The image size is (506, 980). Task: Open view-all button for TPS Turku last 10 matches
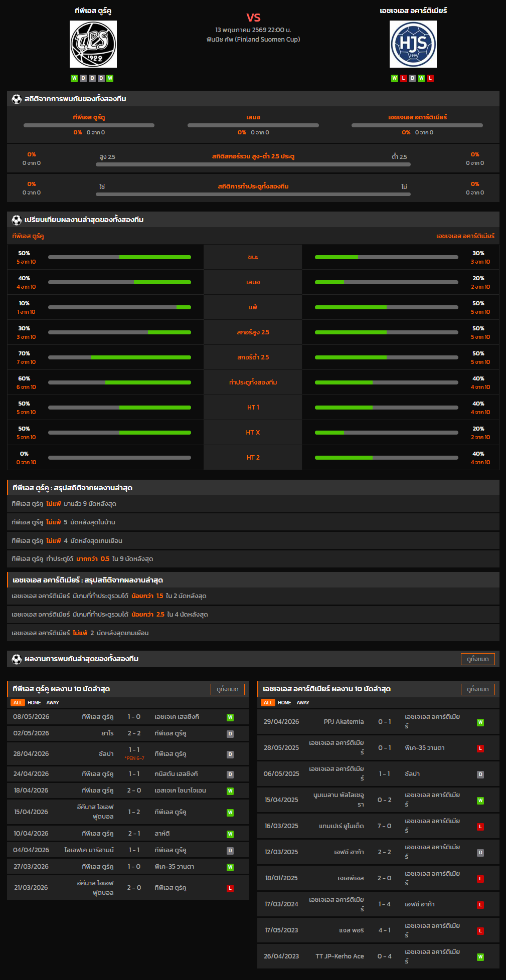[228, 689]
